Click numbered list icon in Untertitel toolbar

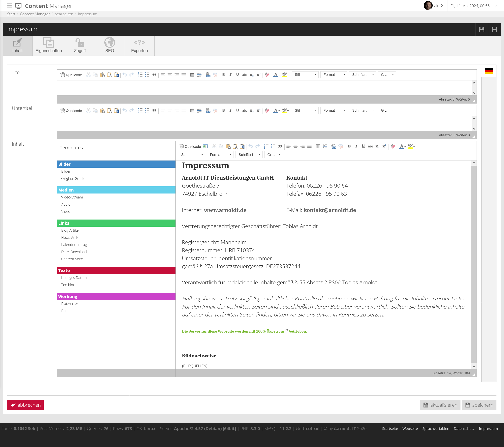click(140, 110)
